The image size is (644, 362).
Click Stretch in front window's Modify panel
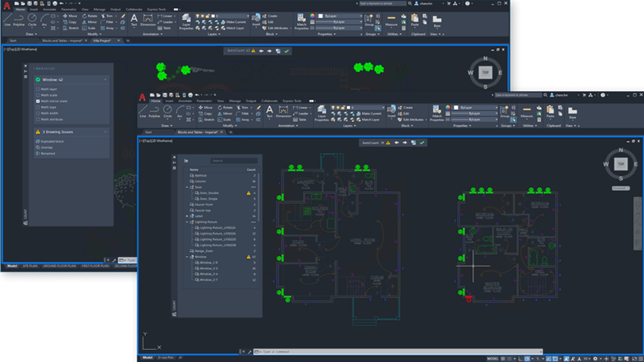pos(206,120)
